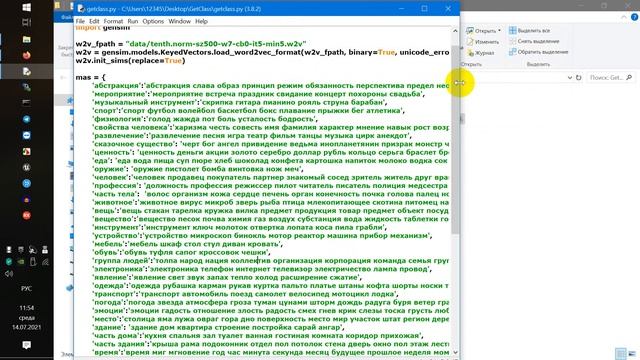
Task: Click the volume speaker tray icon
Action: 9,273
